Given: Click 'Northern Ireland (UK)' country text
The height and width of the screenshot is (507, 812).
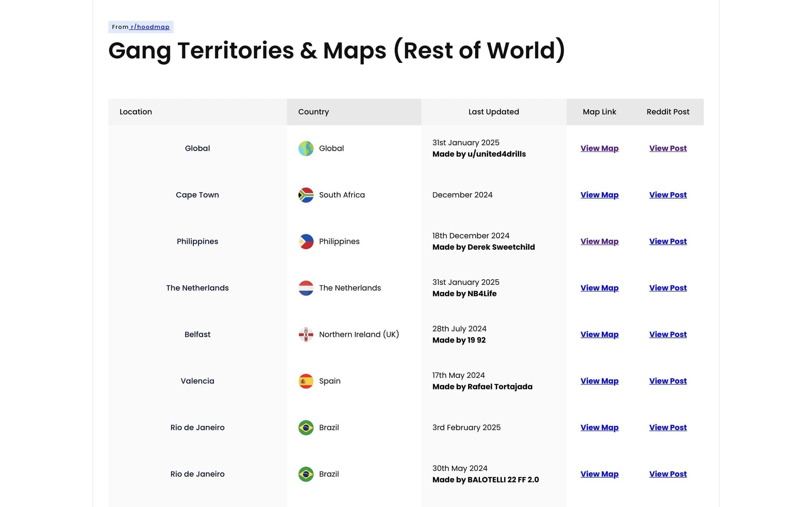Looking at the screenshot, I should [359, 334].
